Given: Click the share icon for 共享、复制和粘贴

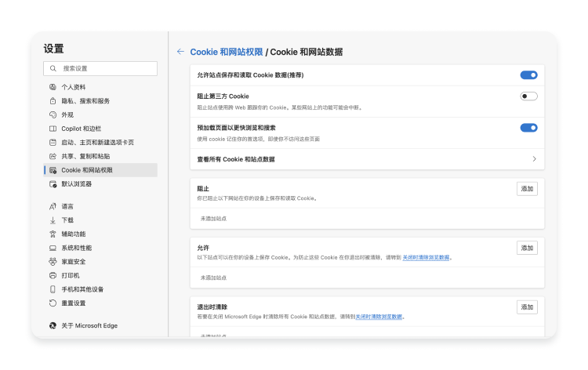Looking at the screenshot, I should (53, 156).
